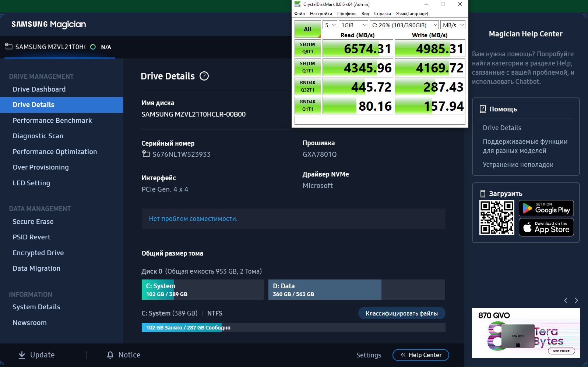Open the test count dropdown showing 5
588x367 pixels.
[330, 25]
